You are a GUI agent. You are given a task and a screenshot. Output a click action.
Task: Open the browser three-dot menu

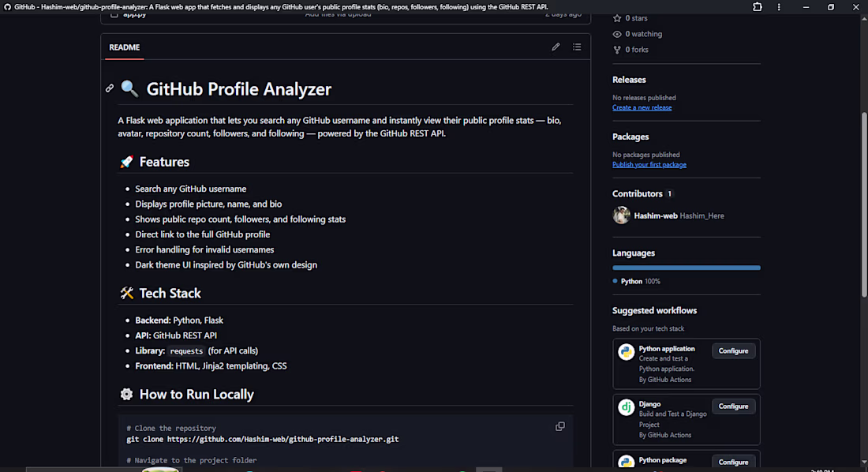tap(779, 7)
